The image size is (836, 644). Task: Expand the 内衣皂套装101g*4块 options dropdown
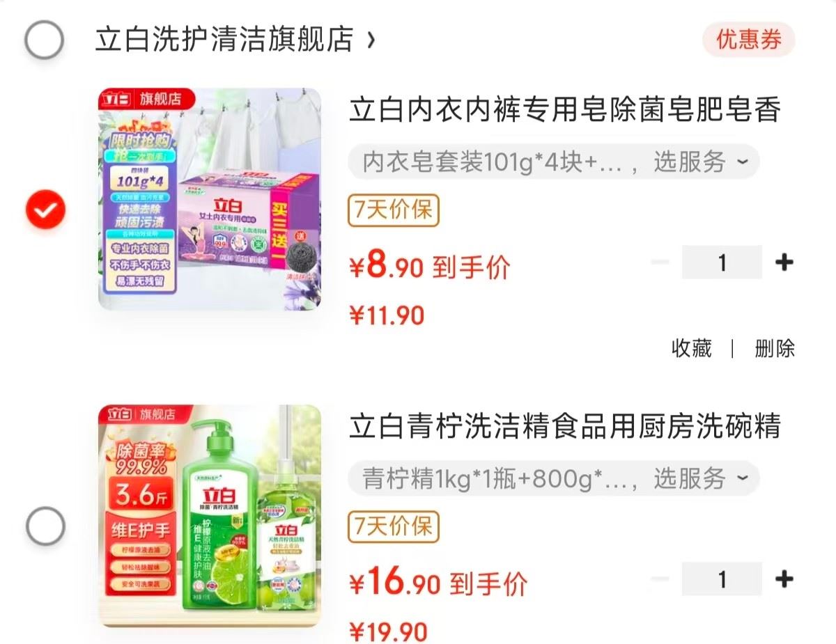coord(553,162)
